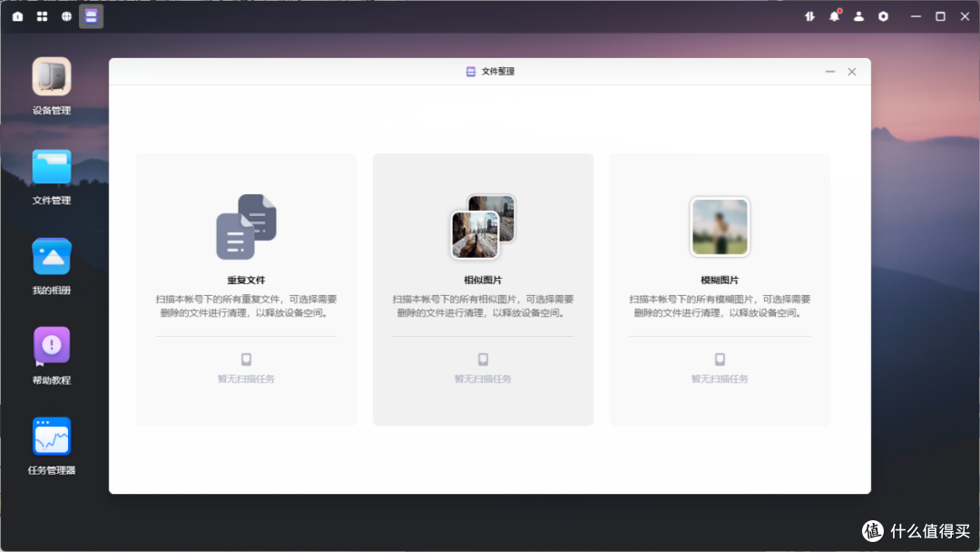The height and width of the screenshot is (552, 980).
Task: Click the 模糊图片 description text
Action: click(x=720, y=306)
